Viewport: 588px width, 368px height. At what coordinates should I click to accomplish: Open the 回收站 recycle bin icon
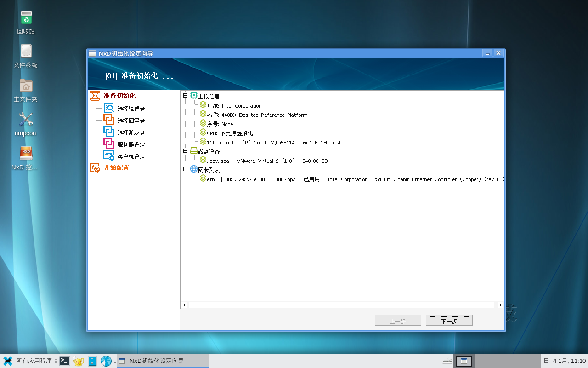26,18
